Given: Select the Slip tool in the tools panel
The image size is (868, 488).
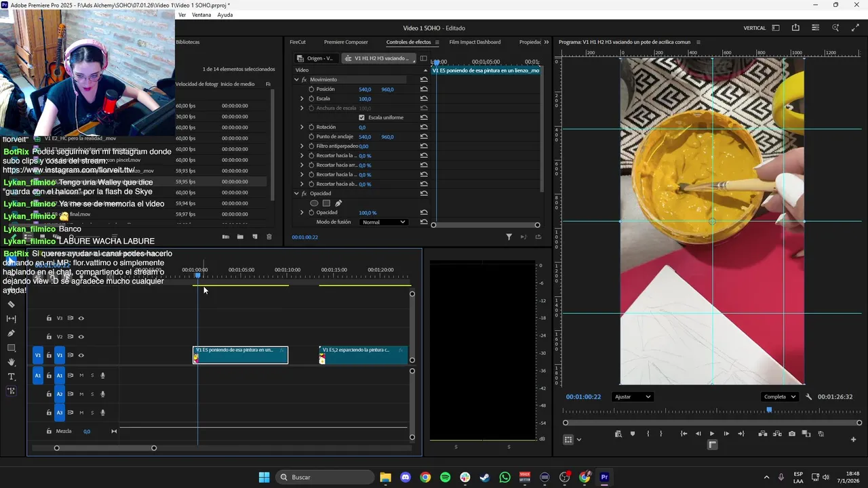Looking at the screenshot, I should click(11, 319).
